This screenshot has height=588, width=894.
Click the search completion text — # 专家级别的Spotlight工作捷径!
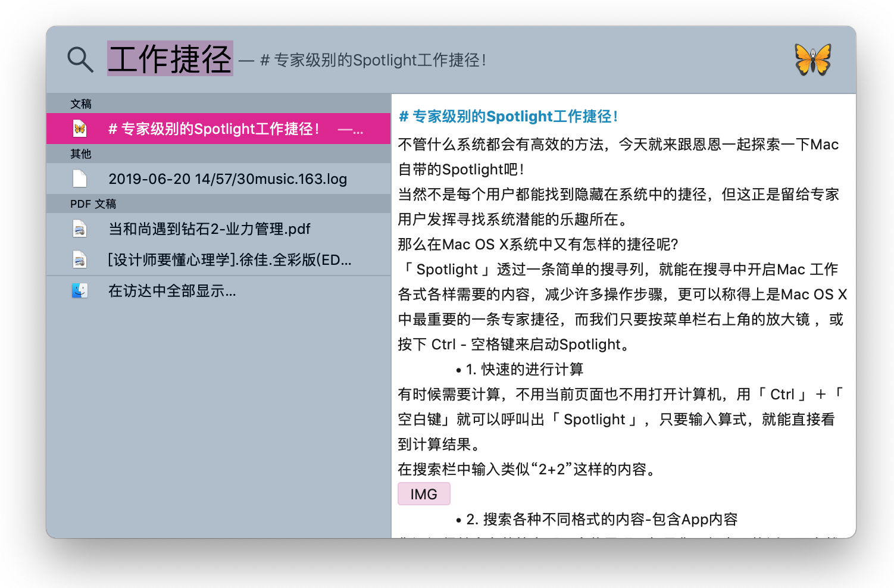click(x=363, y=60)
